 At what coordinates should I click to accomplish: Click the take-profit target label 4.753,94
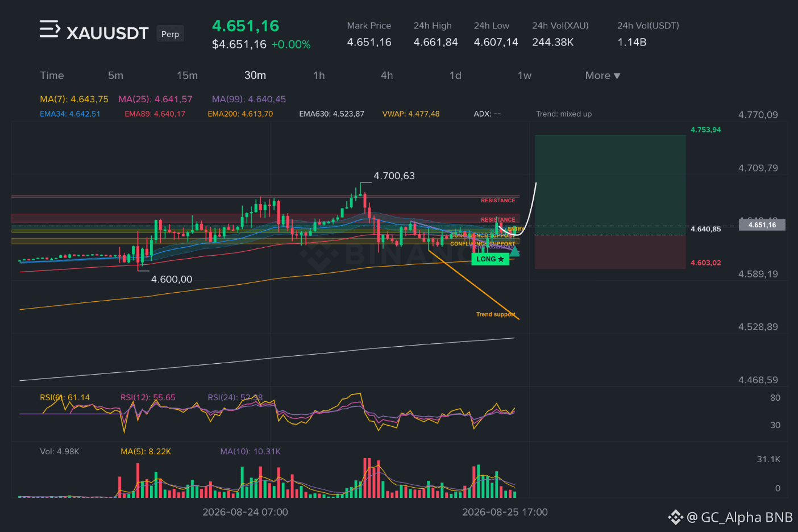point(705,130)
